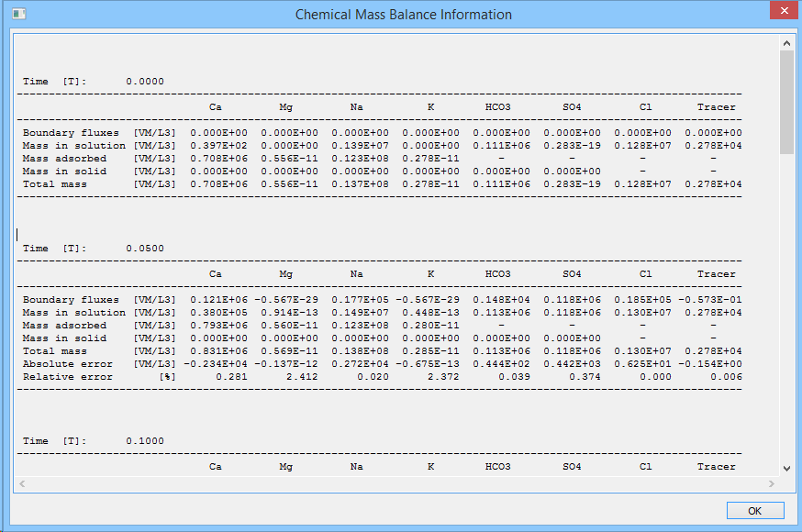Click the vertical scrollbar up arrow
This screenshot has width=802, height=532.
786,43
